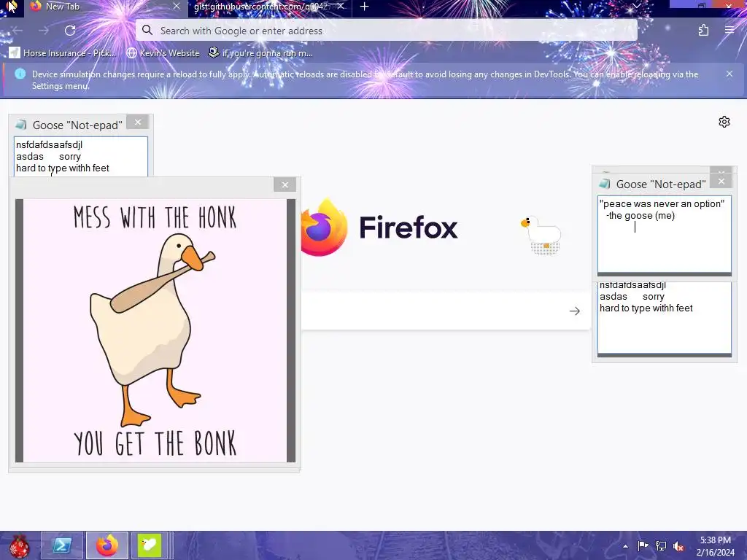This screenshot has width=747, height=560.
Task: Close the goose meme image window
Action: [x=285, y=184]
